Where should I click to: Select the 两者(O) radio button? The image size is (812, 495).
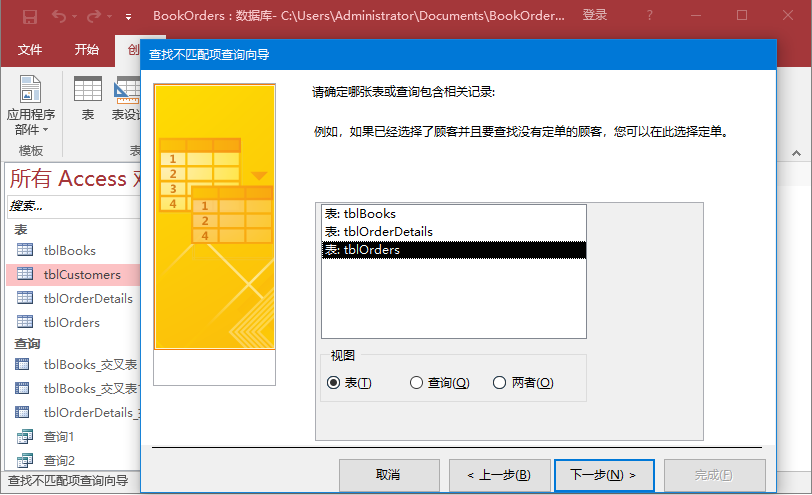point(500,382)
